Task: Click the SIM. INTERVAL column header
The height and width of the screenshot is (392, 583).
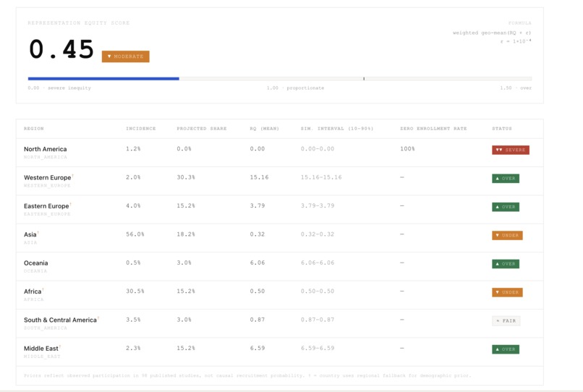Action: pos(337,129)
